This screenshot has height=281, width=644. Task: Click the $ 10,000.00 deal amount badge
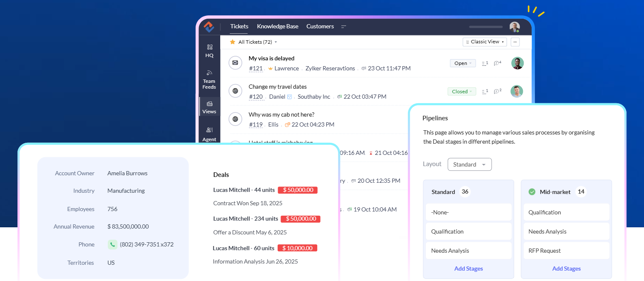click(297, 248)
